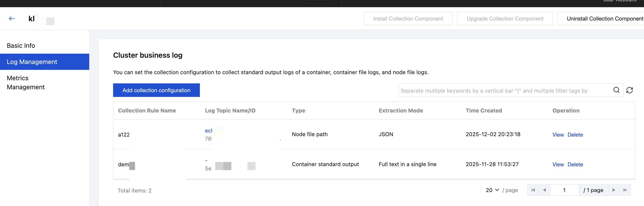644x206 pixels.
Task: Go to the next page
Action: pos(614,190)
